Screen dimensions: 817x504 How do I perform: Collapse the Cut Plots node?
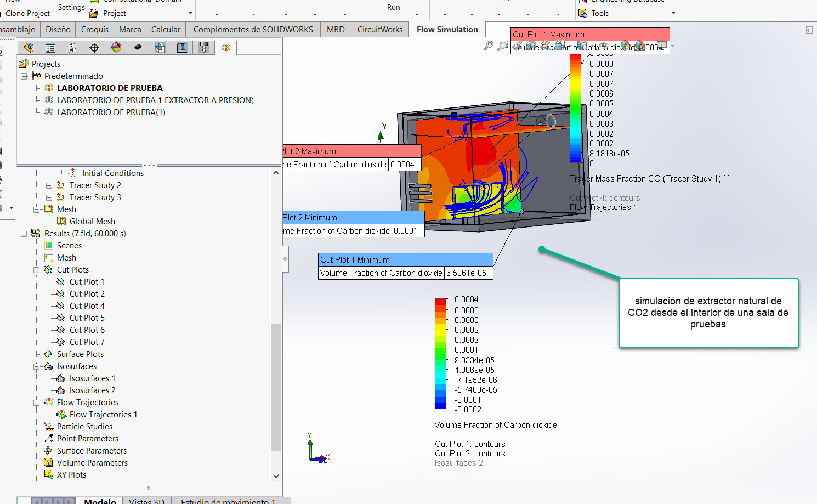click(36, 270)
